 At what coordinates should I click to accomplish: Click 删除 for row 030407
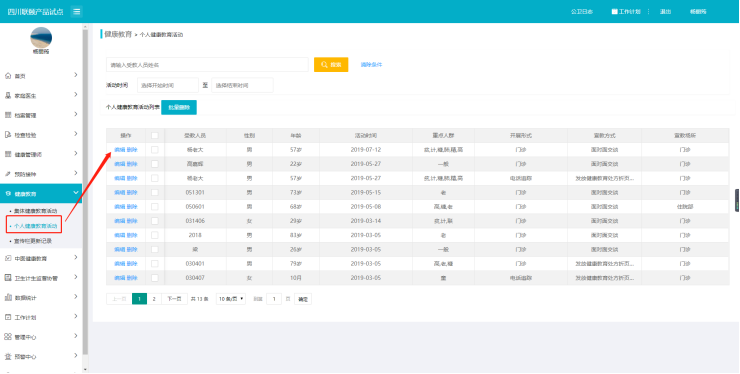(x=132, y=278)
